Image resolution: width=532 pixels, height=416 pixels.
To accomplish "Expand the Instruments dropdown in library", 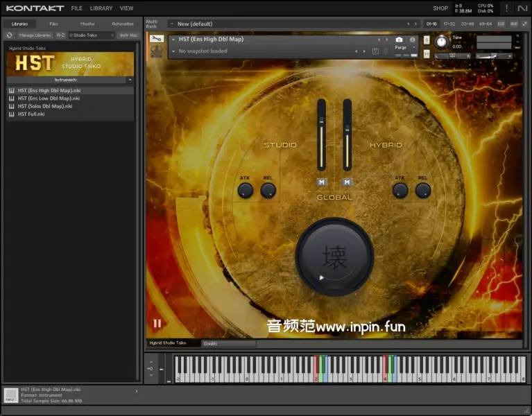I will [x=129, y=80].
